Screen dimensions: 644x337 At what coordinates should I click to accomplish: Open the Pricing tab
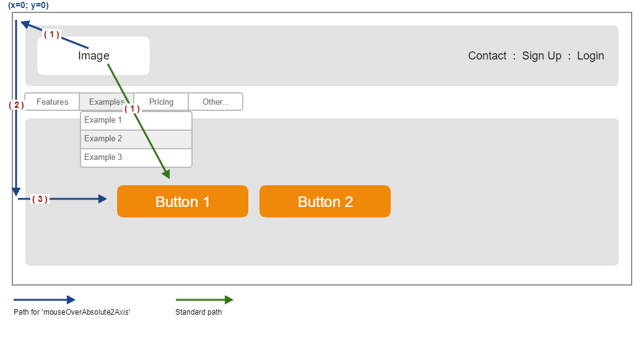tap(161, 102)
